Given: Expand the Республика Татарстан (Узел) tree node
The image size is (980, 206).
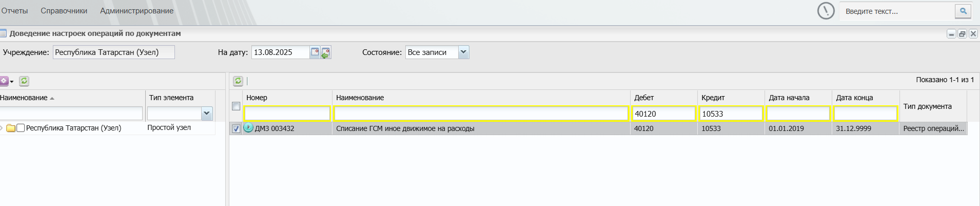Looking at the screenshot, I should (2, 128).
